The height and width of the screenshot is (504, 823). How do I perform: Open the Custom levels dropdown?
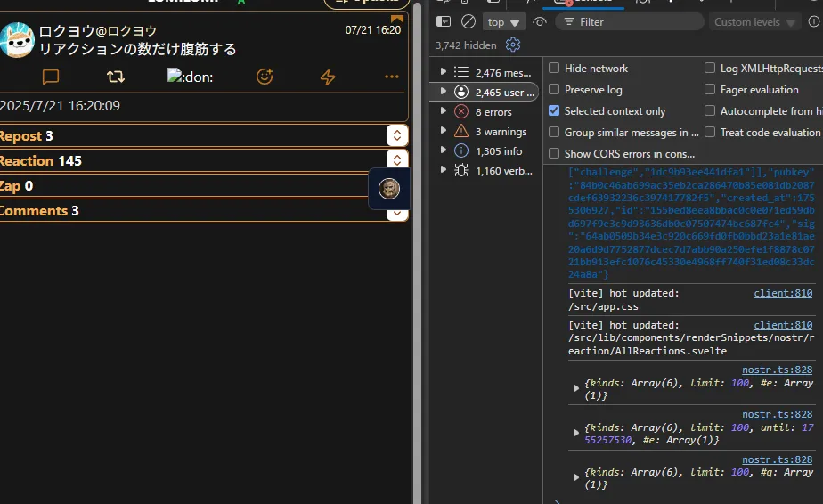click(x=754, y=22)
